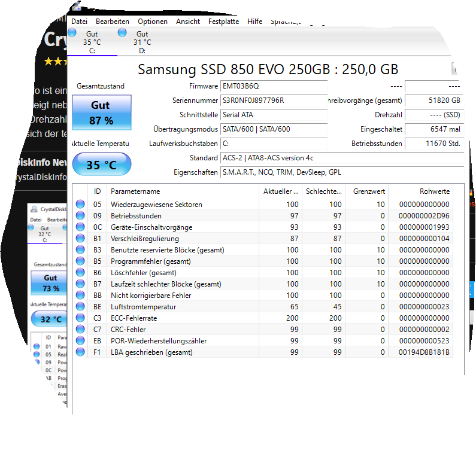Click status icon of Wiederzugewiesene Sektoren row
The width and height of the screenshot is (476, 475).
(x=80, y=204)
